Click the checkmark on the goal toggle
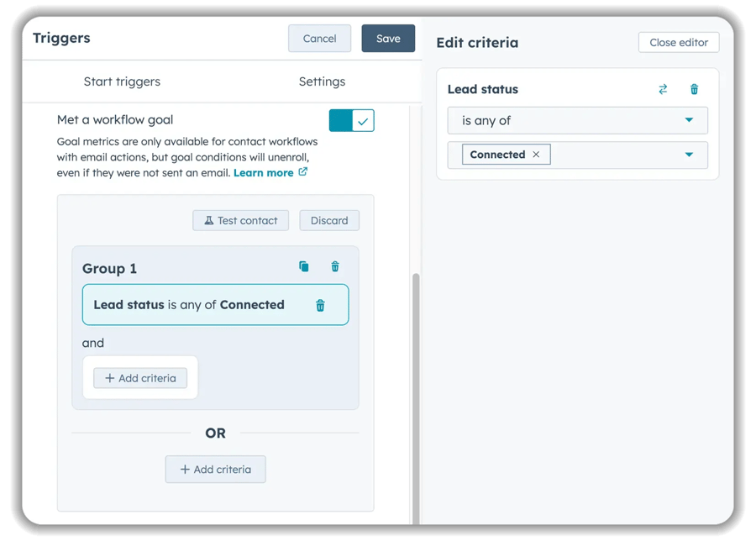This screenshot has width=756, height=541. [x=362, y=120]
